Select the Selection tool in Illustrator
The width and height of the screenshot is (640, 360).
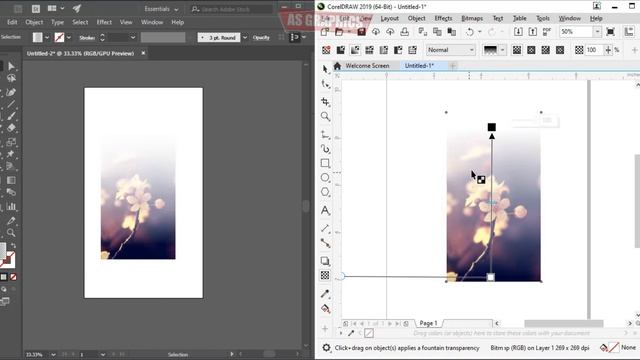tap(11, 66)
